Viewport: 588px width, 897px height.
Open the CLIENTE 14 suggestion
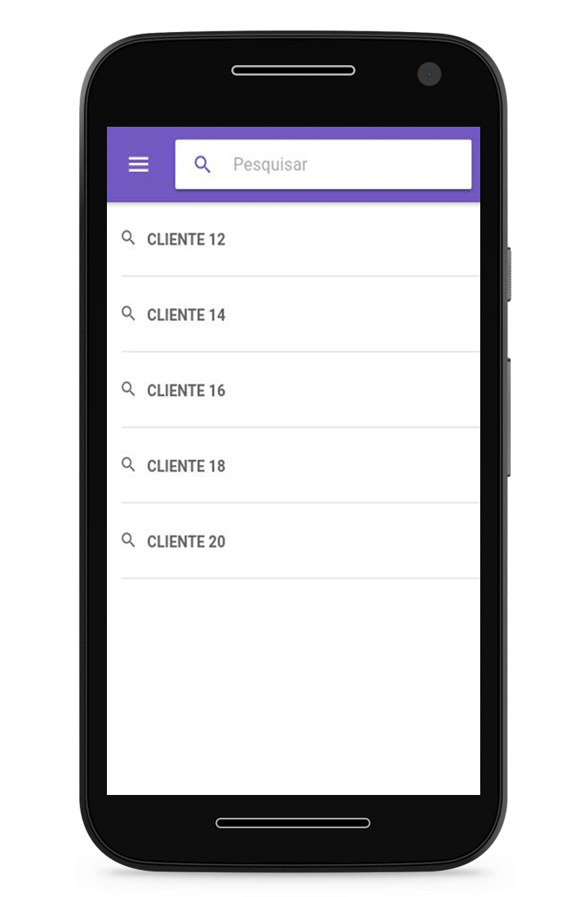[300, 314]
